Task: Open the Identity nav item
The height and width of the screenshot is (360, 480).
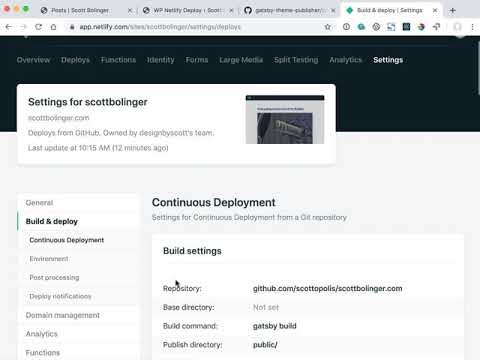Action: (x=161, y=60)
